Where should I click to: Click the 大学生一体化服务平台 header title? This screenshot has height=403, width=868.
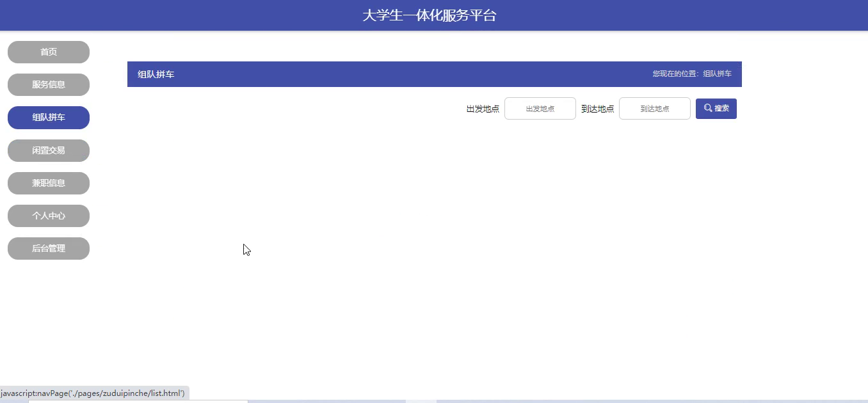click(430, 15)
